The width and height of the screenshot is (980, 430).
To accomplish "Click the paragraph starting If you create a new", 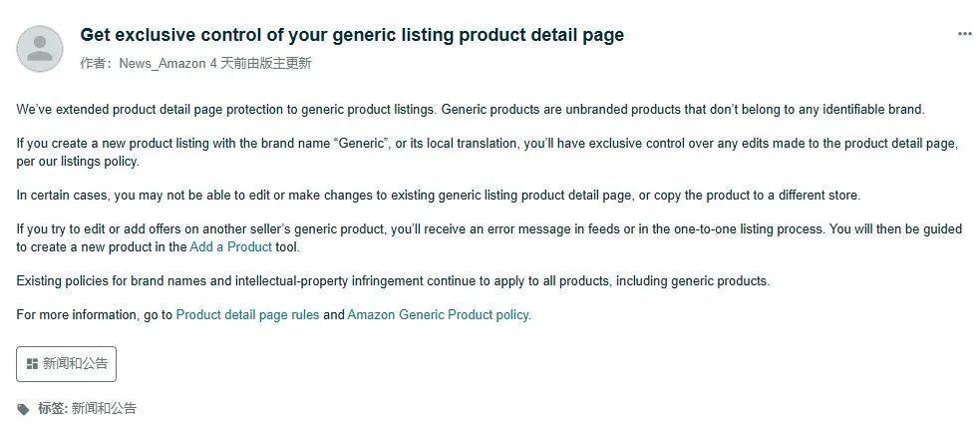I will (x=487, y=152).
